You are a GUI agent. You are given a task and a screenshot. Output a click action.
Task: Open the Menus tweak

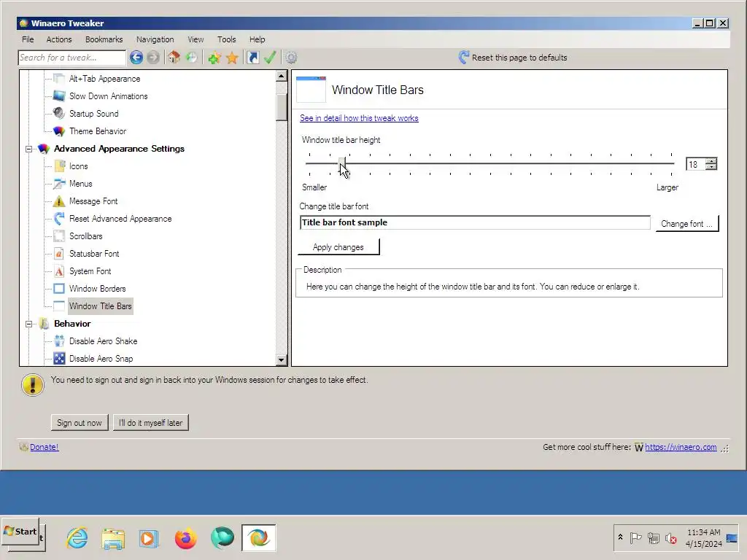pos(80,184)
